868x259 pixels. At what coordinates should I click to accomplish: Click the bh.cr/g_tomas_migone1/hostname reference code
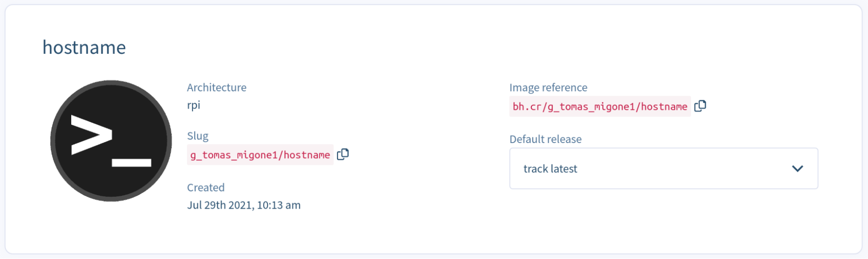coord(600,107)
